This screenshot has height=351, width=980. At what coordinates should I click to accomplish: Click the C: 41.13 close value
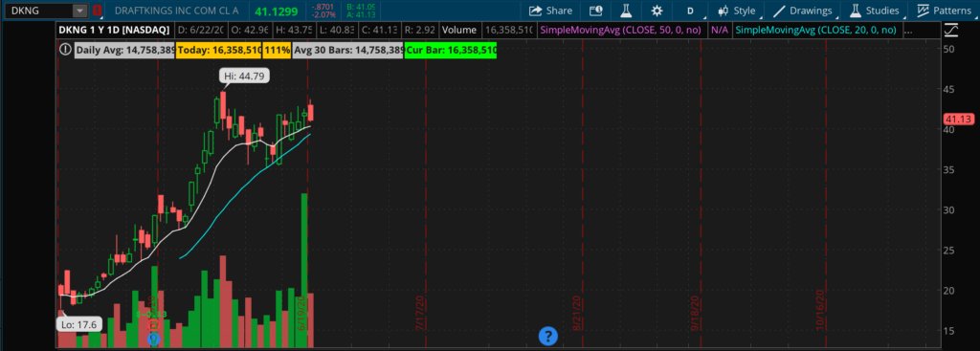click(x=378, y=30)
